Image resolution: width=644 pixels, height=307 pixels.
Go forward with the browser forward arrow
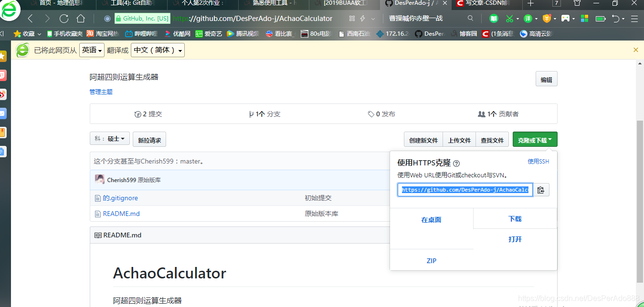(47, 19)
